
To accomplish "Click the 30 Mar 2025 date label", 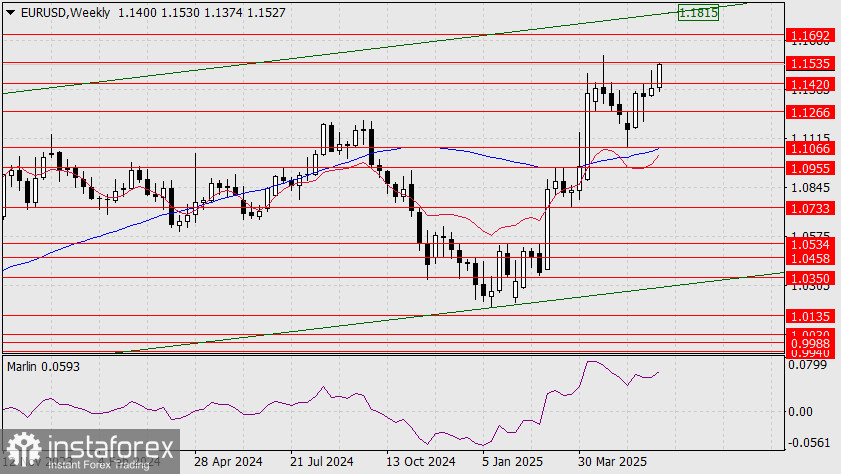I will point(613,462).
